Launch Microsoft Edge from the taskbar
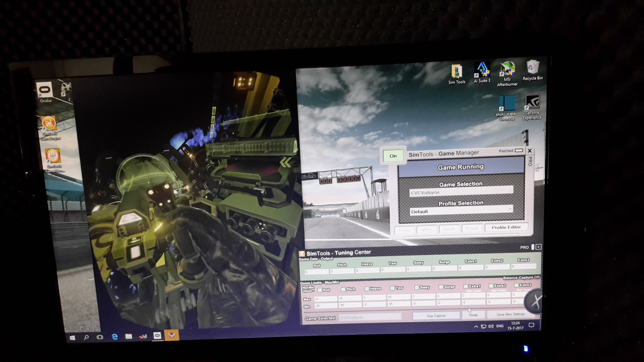644x362 pixels. tap(114, 337)
